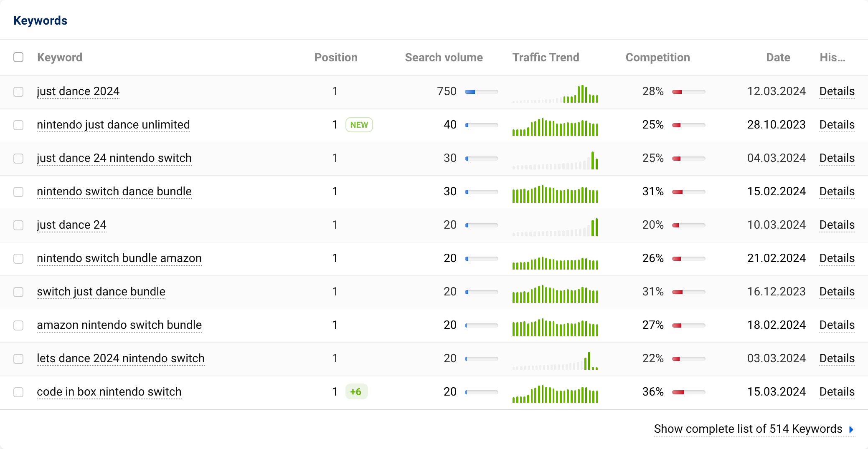868x449 pixels.
Task: Click the traffic trend chart for just dance 2024
Action: tap(556, 93)
